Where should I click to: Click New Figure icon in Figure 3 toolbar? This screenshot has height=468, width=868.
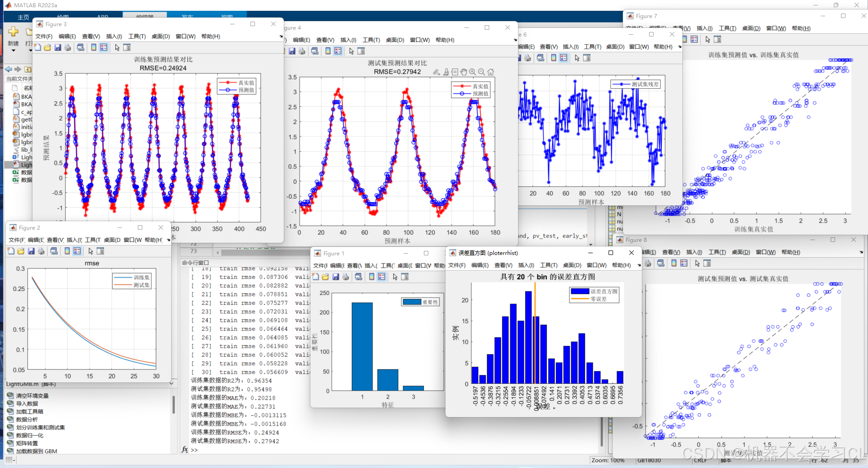click(38, 48)
